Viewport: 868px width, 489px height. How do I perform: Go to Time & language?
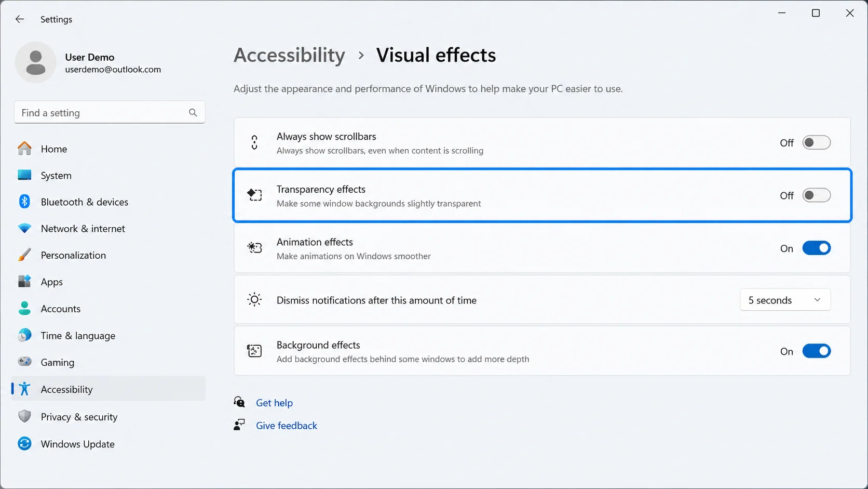point(108,335)
